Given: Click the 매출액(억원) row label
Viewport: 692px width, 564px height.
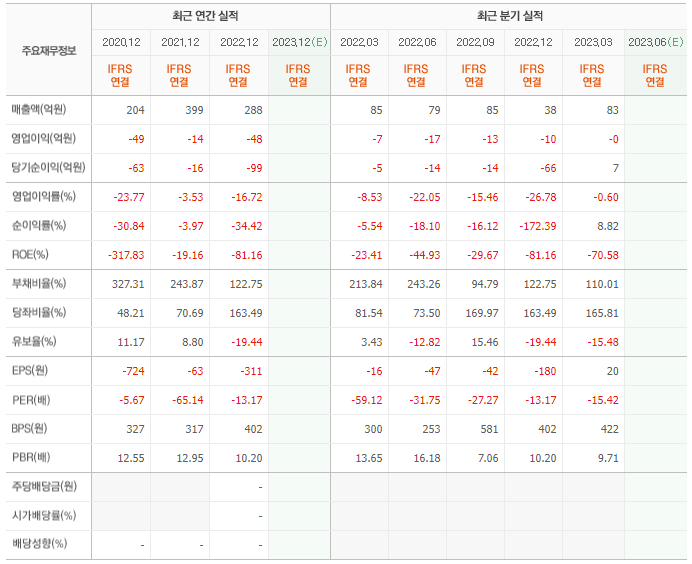Looking at the screenshot, I should 39,109.
